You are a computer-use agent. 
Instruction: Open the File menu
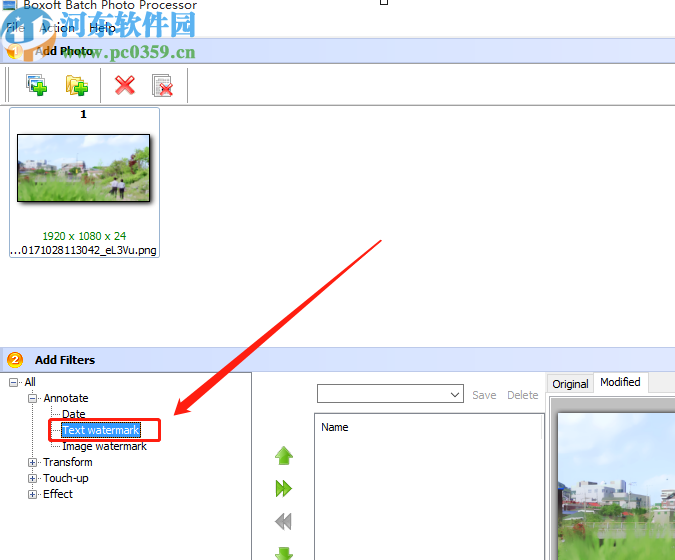(15, 28)
